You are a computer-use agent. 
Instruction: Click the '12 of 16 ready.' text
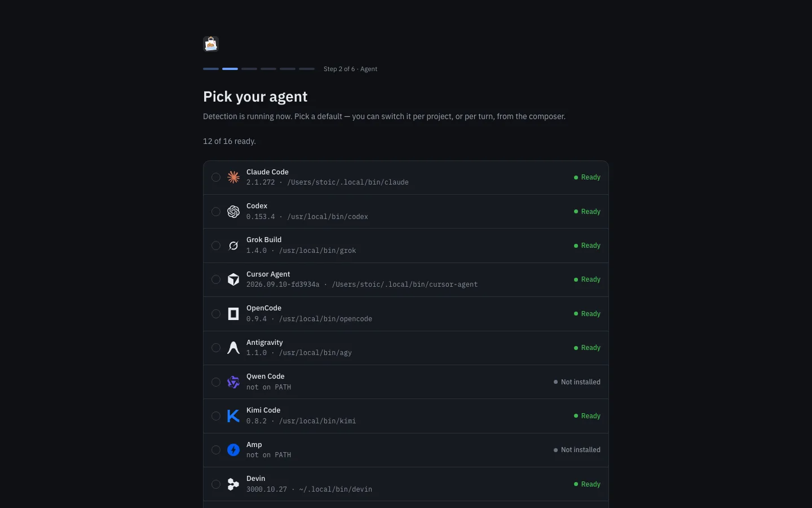[230, 141]
